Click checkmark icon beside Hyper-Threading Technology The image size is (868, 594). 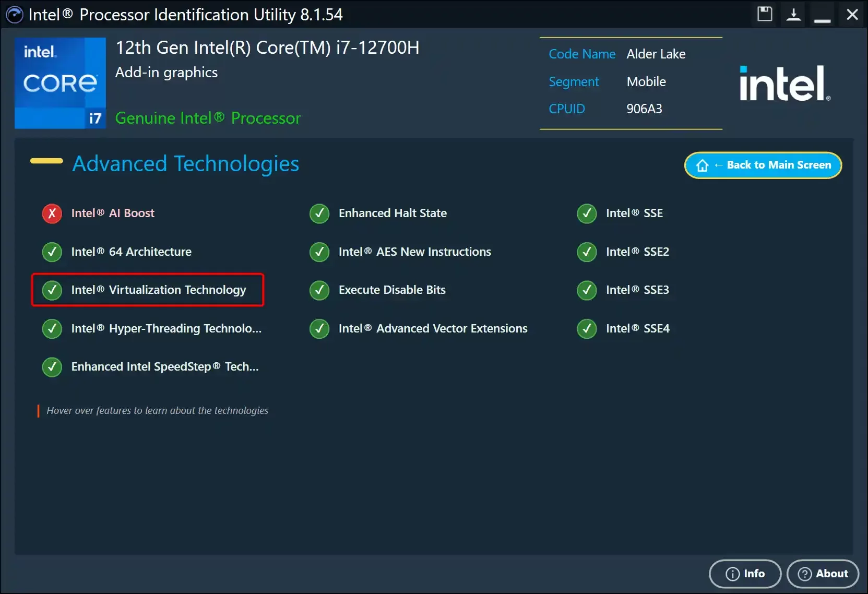tap(52, 328)
